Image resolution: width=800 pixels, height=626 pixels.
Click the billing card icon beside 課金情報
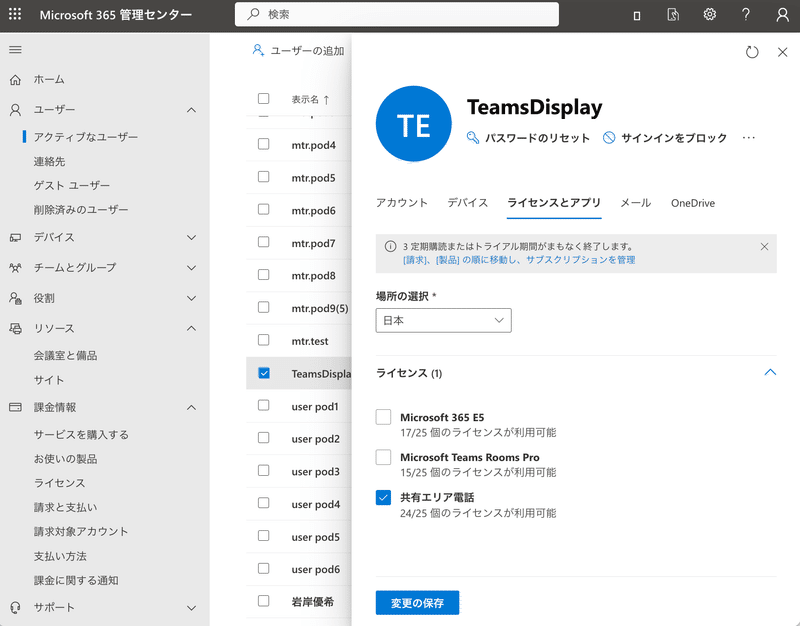click(x=15, y=407)
